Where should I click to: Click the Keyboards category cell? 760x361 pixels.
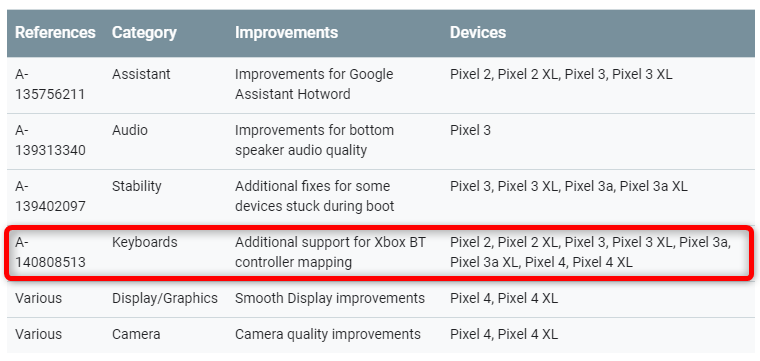(x=144, y=242)
